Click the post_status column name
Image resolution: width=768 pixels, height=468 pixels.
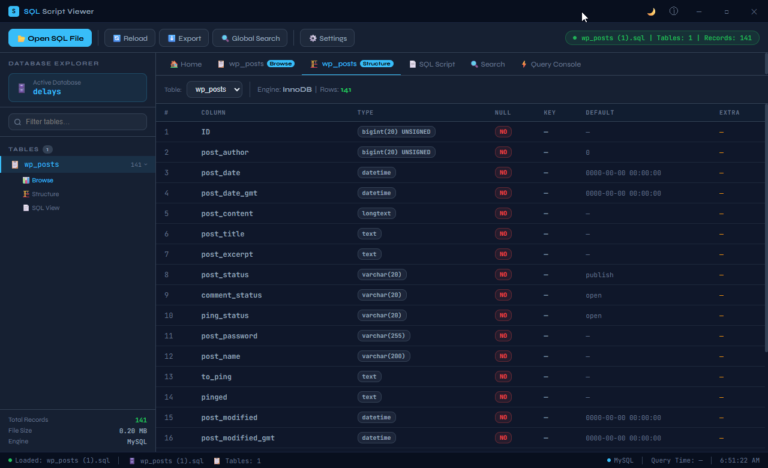point(225,275)
